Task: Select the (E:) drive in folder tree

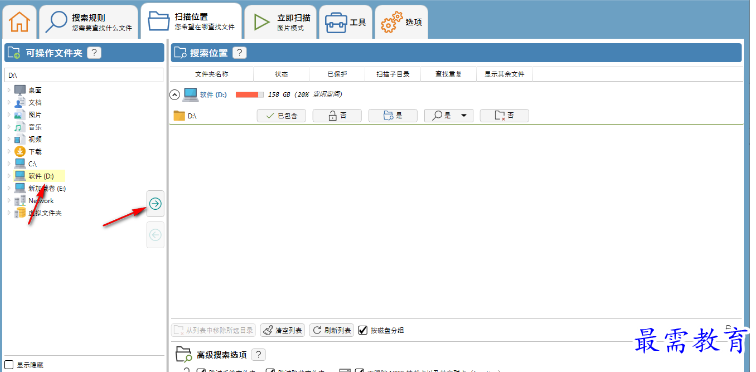Action: coord(40,188)
